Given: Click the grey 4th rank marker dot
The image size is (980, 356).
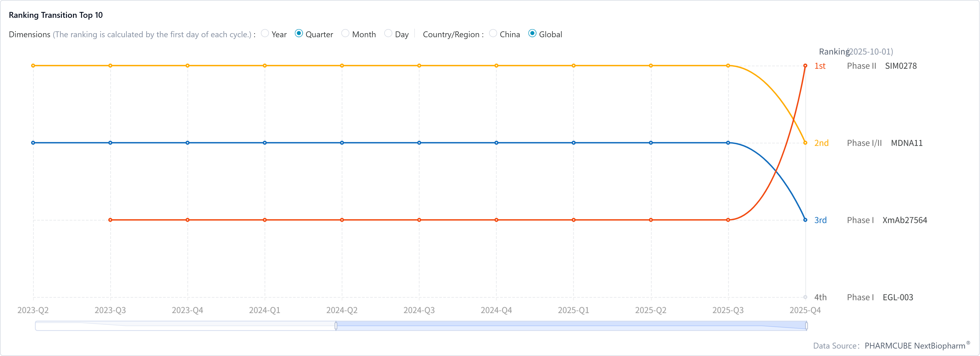Looking at the screenshot, I should click(x=805, y=297).
